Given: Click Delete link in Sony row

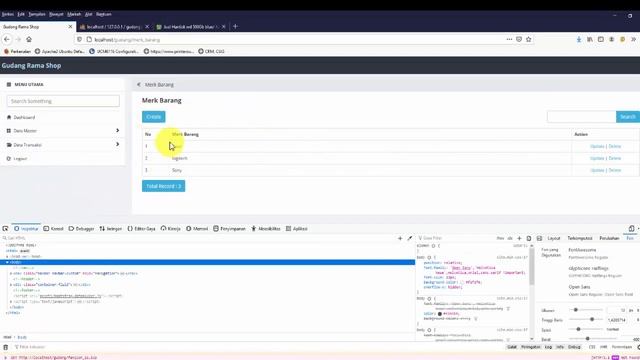Looking at the screenshot, I should click(615, 170).
